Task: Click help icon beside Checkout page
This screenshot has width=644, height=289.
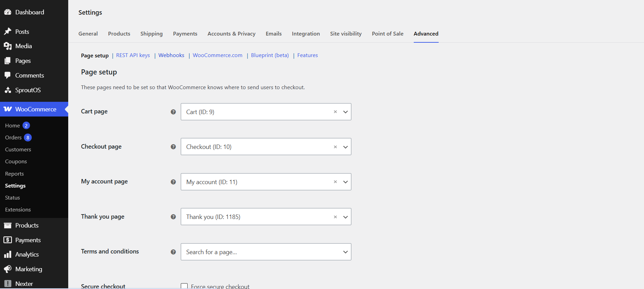Action: point(173,147)
